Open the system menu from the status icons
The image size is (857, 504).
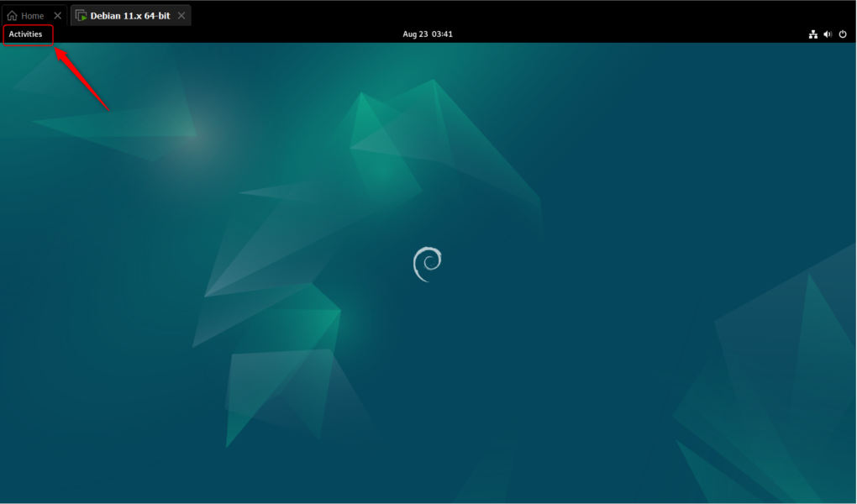tap(828, 34)
